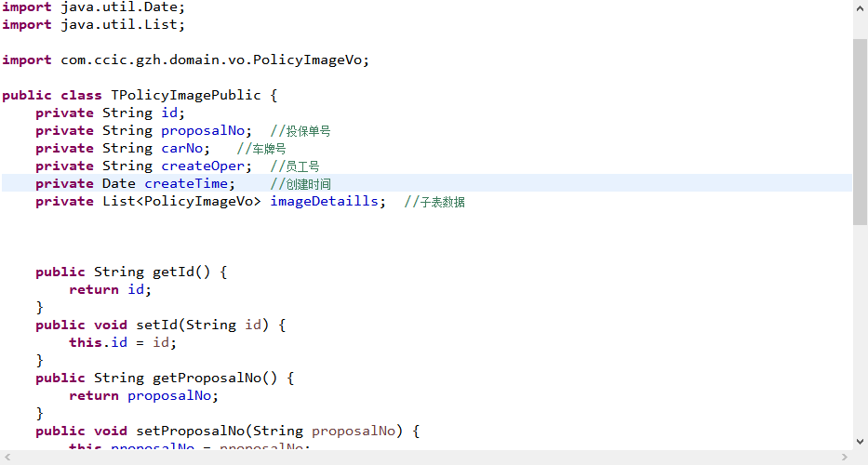Click the import java.util.List line
Viewport: 868px width, 465px height.
[x=94, y=25]
